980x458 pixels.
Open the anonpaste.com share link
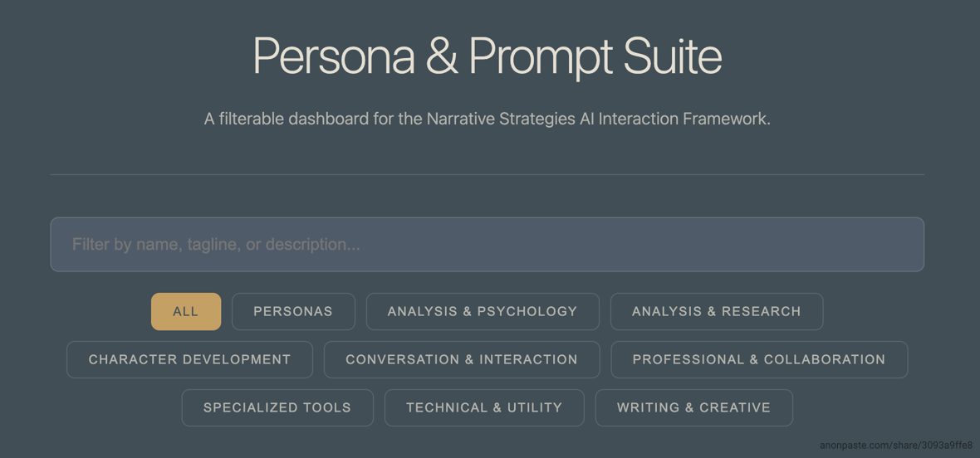895,446
